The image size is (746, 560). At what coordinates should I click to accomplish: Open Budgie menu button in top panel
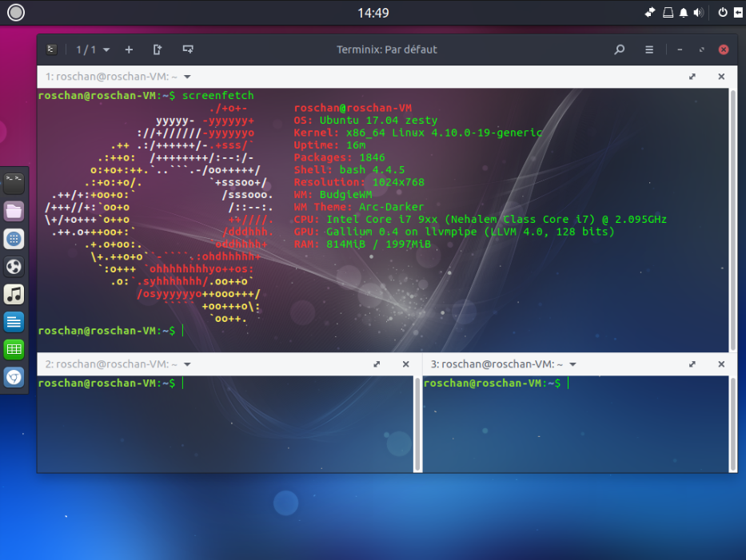[16, 12]
